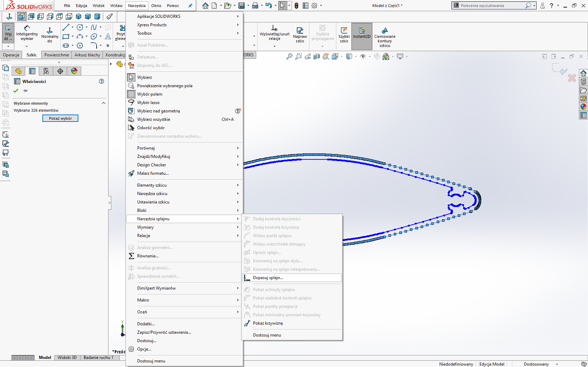
Task: Collapse the Wybrane elementy section
Action: [x=104, y=103]
